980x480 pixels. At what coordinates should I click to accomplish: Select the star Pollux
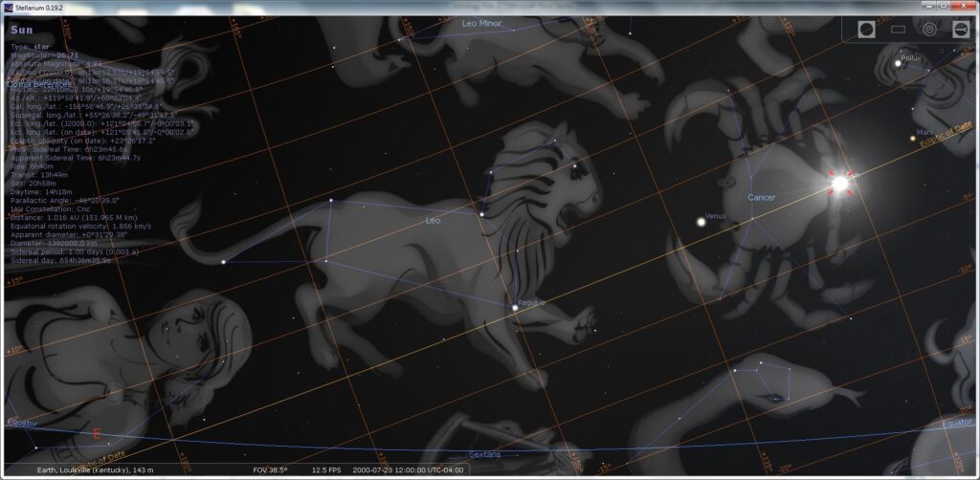pyautogui.click(x=898, y=63)
